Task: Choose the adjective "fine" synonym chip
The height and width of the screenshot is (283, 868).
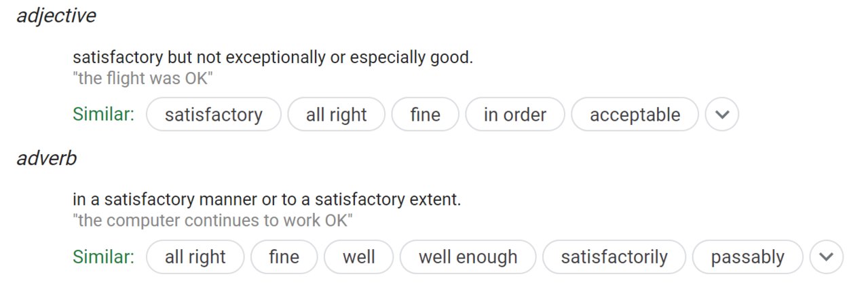Action: 426,115
